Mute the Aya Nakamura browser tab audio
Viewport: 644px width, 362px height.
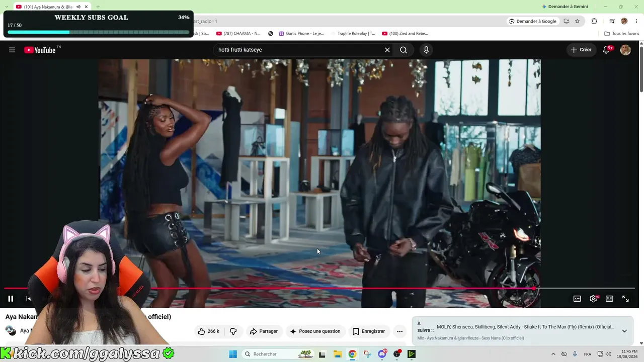[x=78, y=7]
